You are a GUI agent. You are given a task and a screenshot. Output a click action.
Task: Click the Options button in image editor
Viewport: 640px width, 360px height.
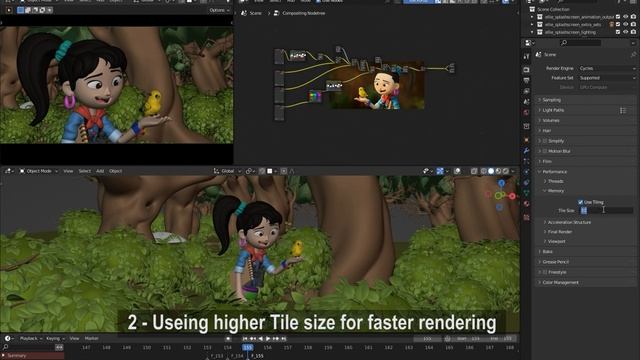coord(219,10)
